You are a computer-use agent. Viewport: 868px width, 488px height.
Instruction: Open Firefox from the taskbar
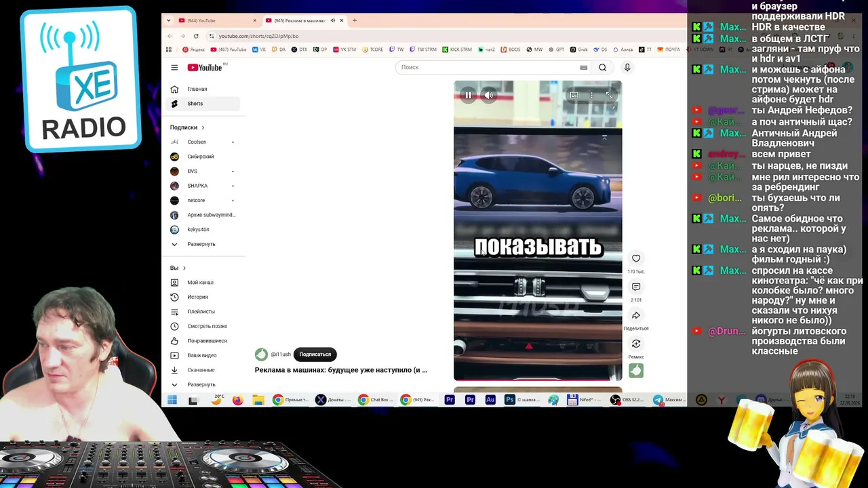point(237,400)
